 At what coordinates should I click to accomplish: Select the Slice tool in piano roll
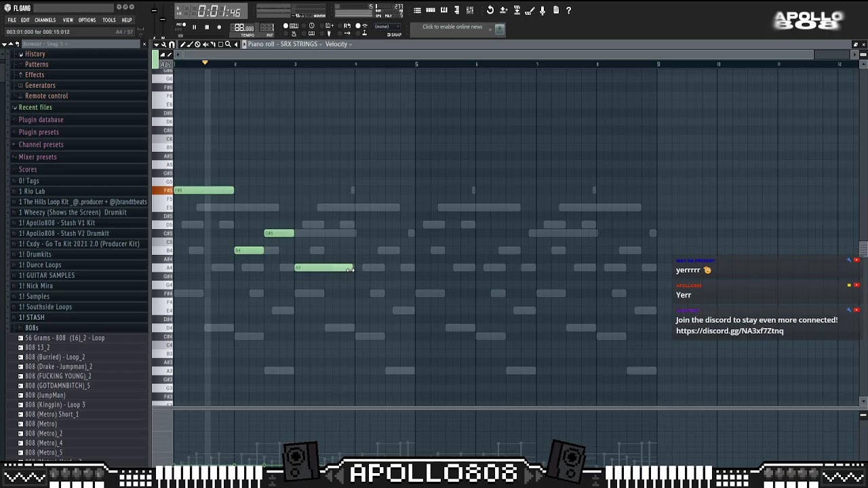[x=213, y=44]
